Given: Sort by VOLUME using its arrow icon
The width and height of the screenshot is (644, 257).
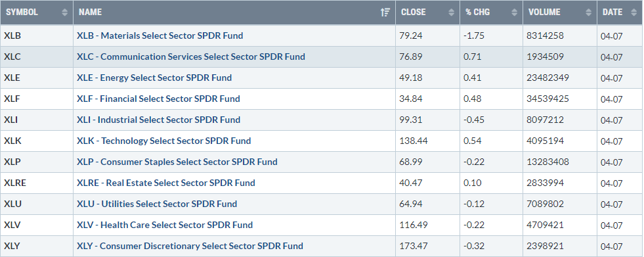Looking at the screenshot, I should click(x=589, y=12).
